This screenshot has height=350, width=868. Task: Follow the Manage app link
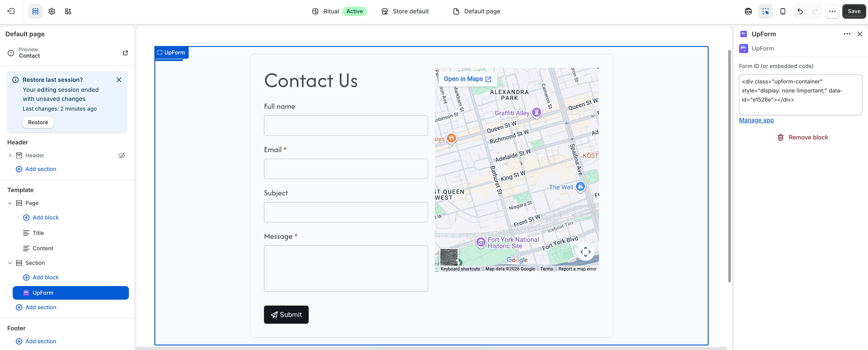click(x=756, y=120)
